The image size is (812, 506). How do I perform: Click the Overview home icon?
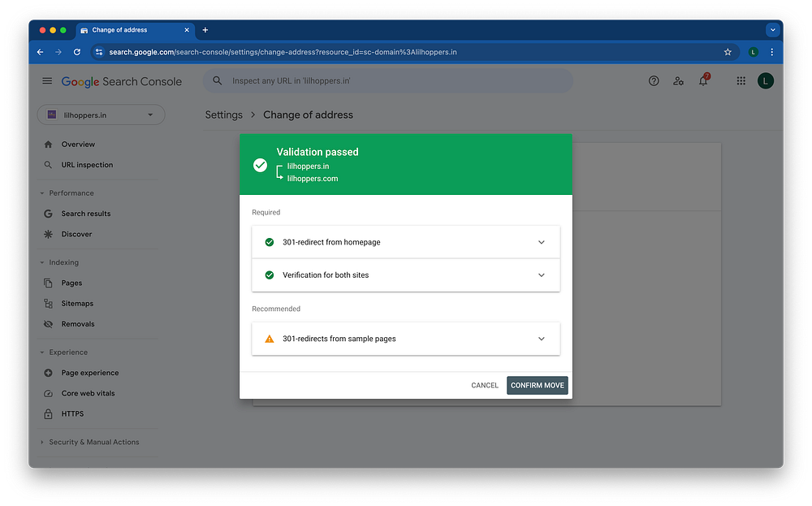click(48, 145)
